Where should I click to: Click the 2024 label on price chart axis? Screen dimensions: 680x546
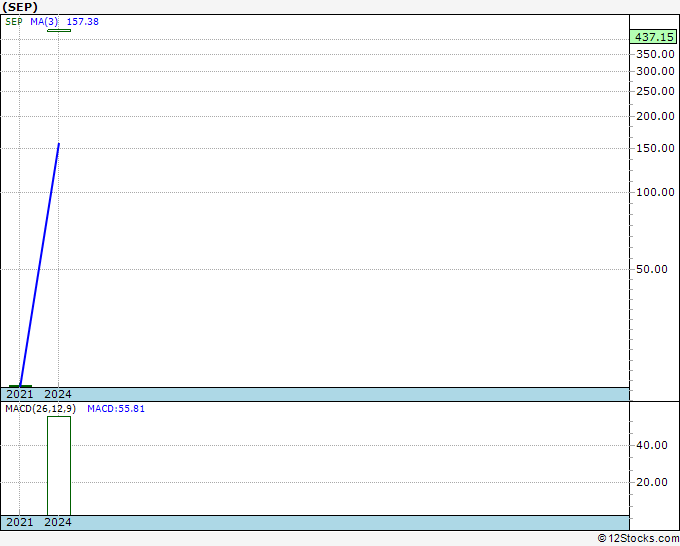coord(58,394)
